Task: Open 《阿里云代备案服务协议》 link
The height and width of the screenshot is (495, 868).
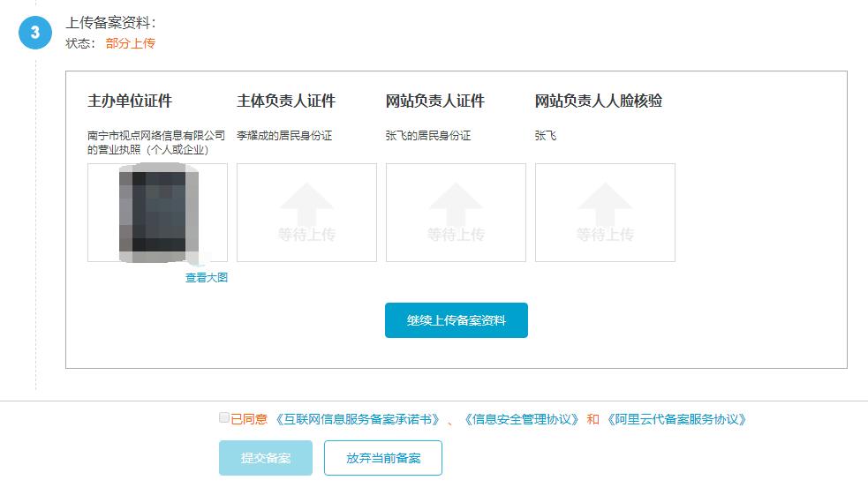Action: [676, 419]
